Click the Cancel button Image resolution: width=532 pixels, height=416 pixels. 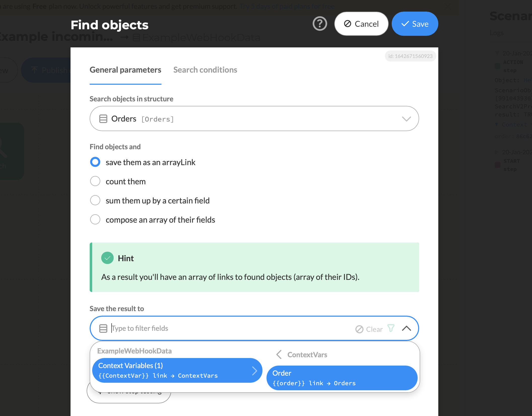pos(361,24)
